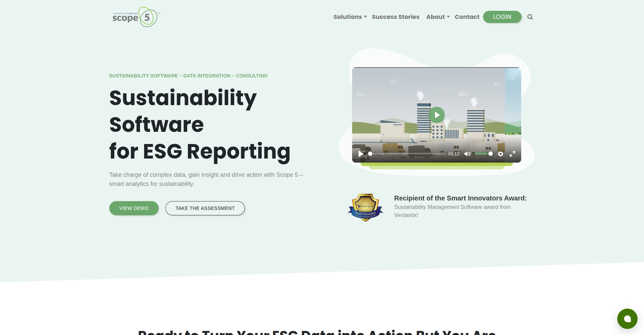This screenshot has height=335, width=644.
Task: Click the small play control in video bar
Action: [x=361, y=154]
